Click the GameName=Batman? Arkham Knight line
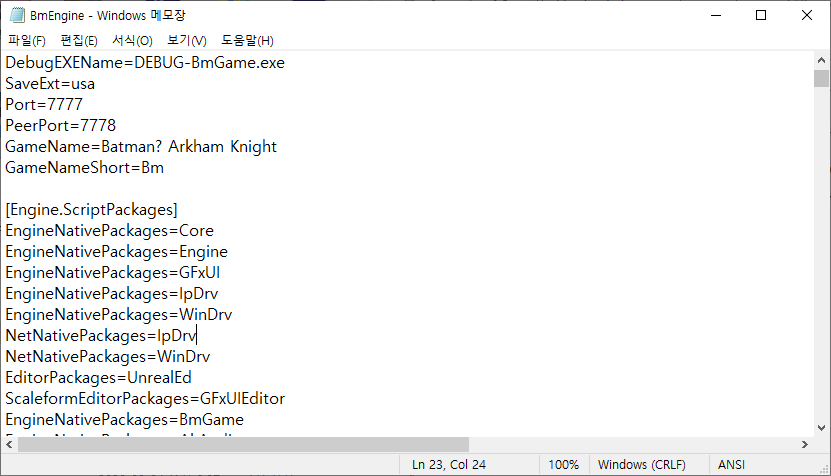Image resolution: width=831 pixels, height=476 pixels. pos(141,147)
